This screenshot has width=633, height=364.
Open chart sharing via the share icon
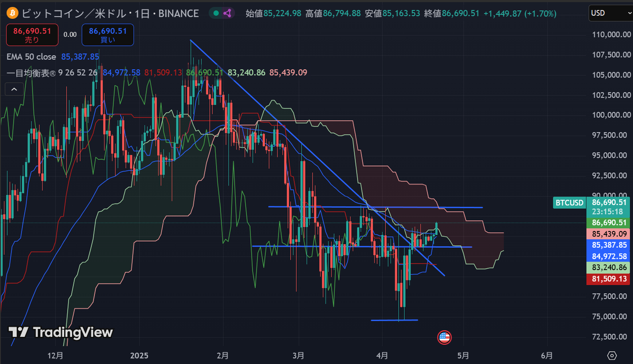point(227,13)
